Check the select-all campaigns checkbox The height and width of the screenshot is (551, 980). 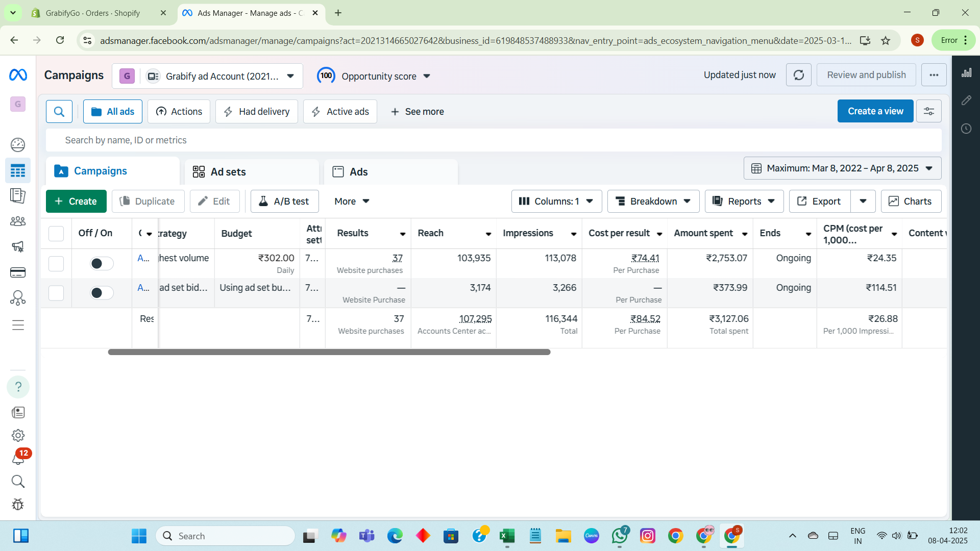pos(56,234)
